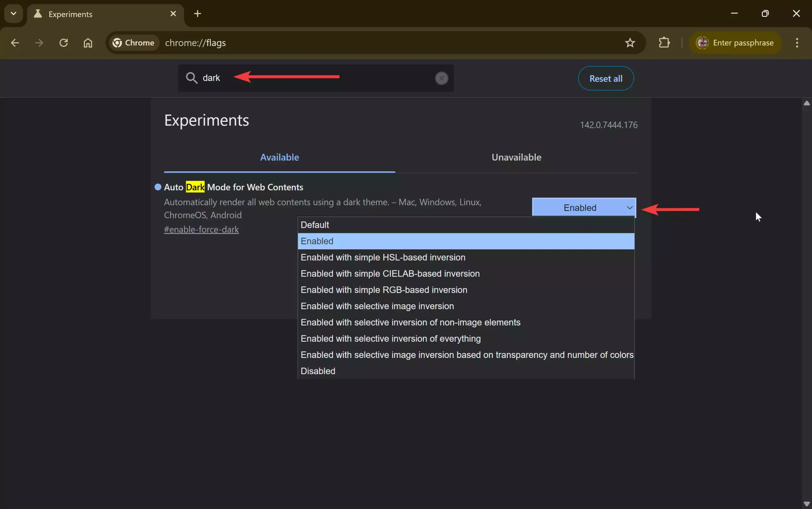This screenshot has width=812, height=509.
Task: Click the forward navigation icon
Action: [39, 43]
